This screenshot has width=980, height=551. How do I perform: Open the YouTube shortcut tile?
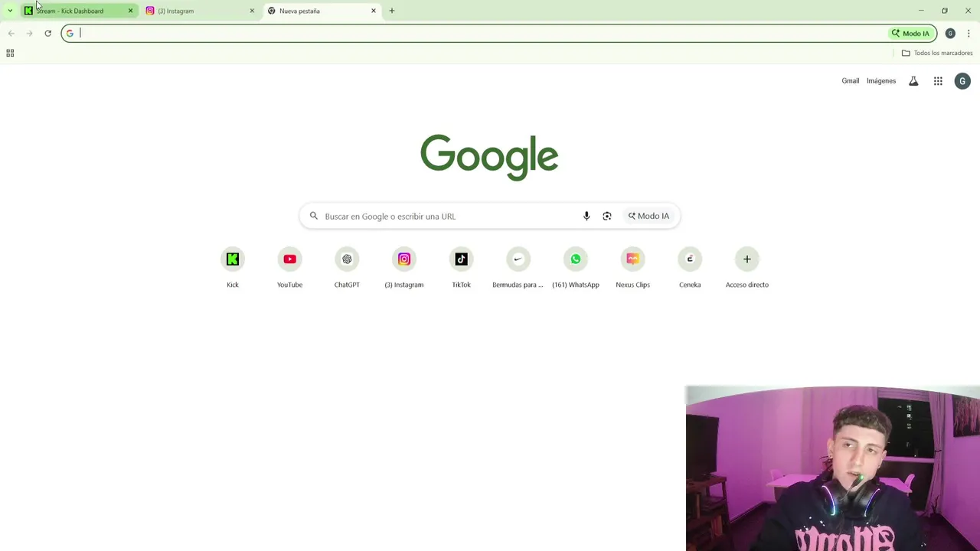click(289, 268)
